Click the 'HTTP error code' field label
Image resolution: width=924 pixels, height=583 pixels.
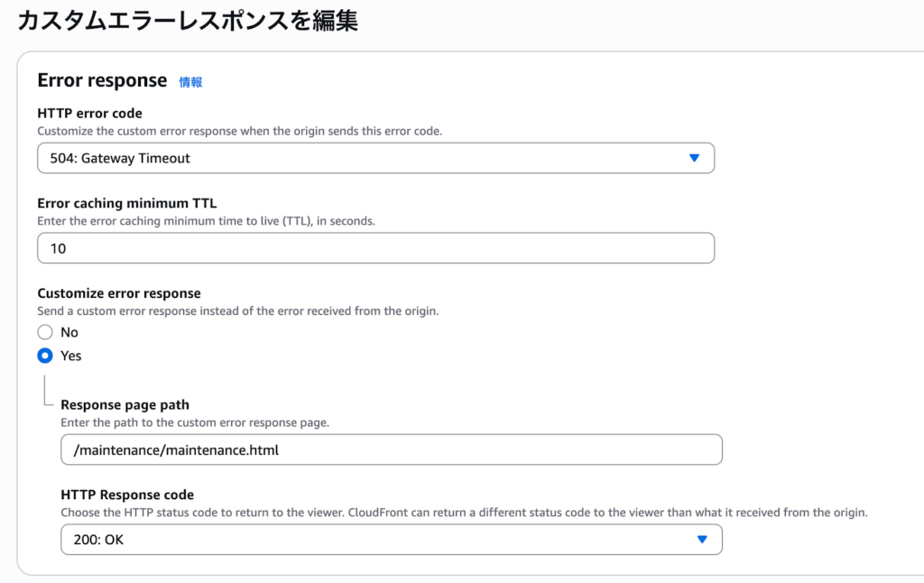pos(89,113)
